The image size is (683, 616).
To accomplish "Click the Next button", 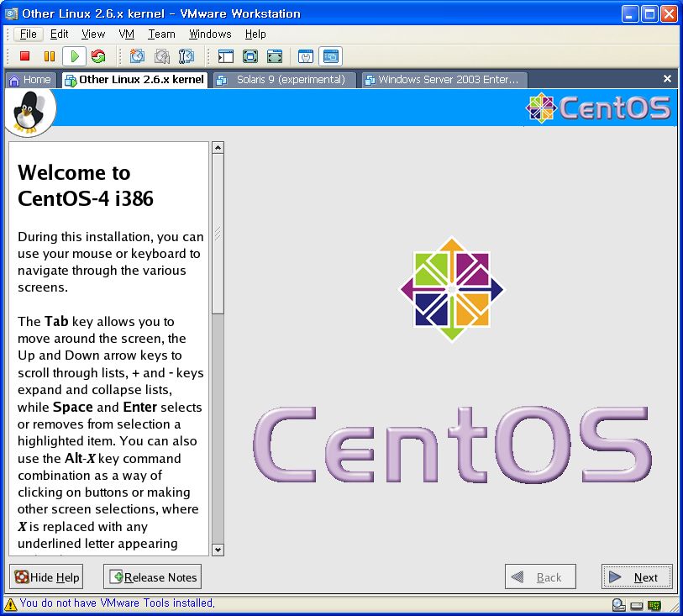I will pyautogui.click(x=637, y=577).
